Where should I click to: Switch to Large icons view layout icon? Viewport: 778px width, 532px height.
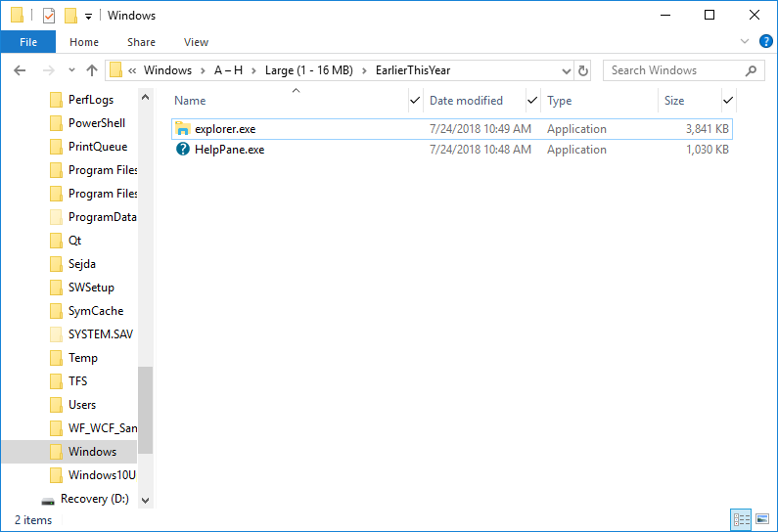(x=762, y=519)
